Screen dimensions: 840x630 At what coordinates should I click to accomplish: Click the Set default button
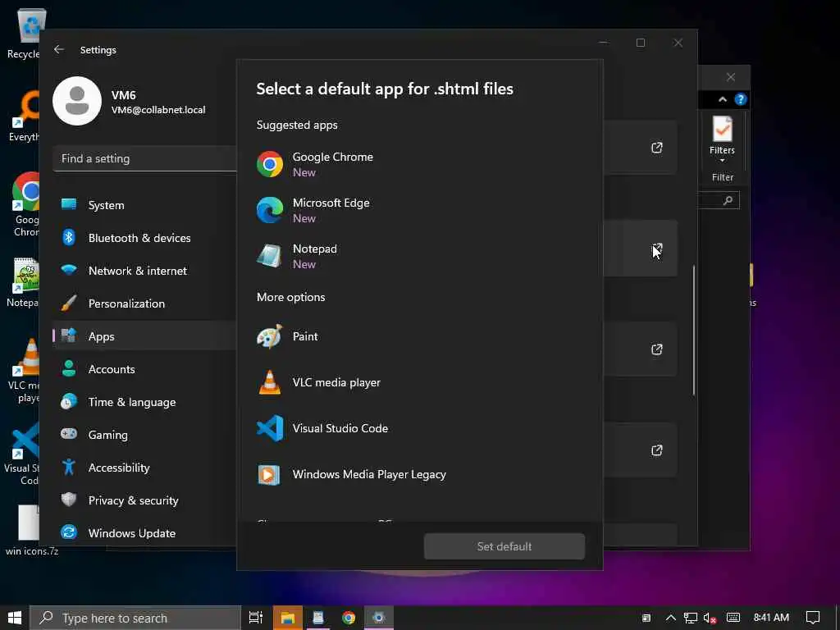[x=504, y=546]
